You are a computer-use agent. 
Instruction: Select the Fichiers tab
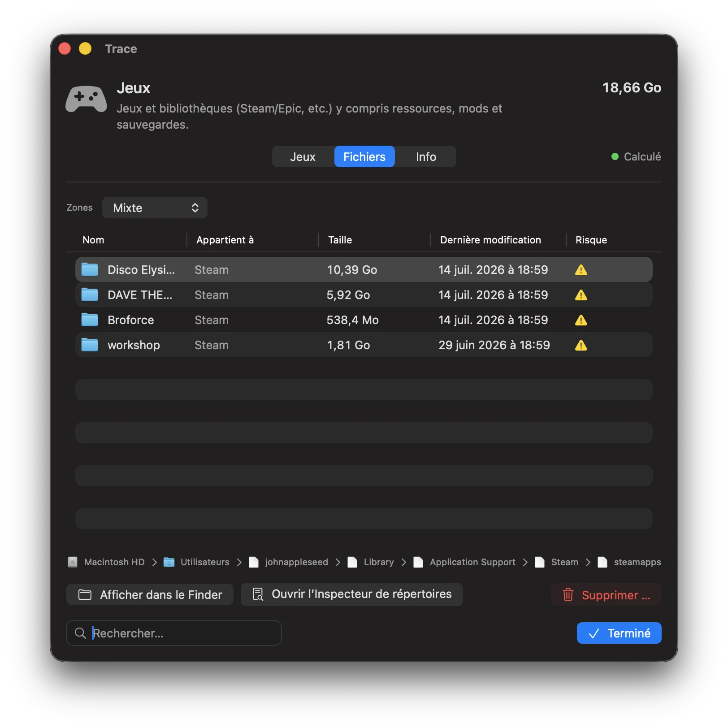pyautogui.click(x=364, y=157)
